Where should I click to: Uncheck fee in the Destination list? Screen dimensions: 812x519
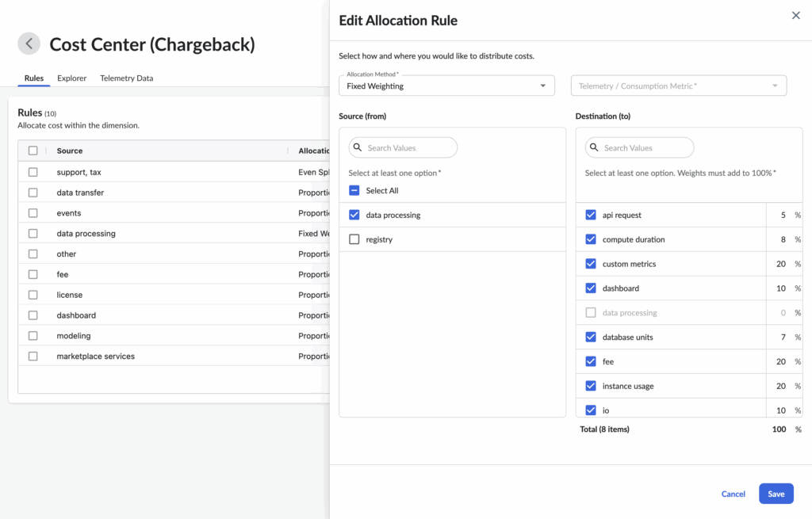591,361
